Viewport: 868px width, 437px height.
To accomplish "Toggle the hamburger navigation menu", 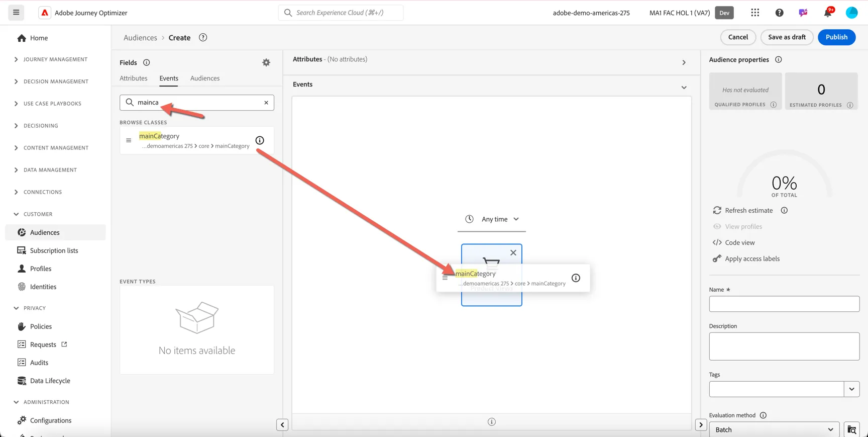I will point(16,13).
